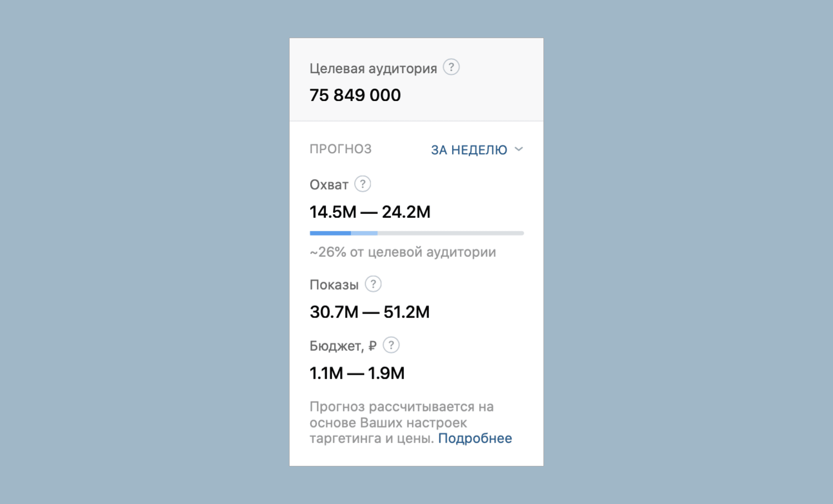Click the Охват label text
833x504 pixels.
point(329,185)
